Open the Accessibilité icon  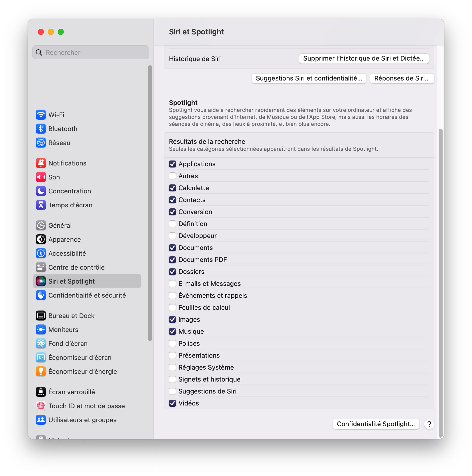41,253
